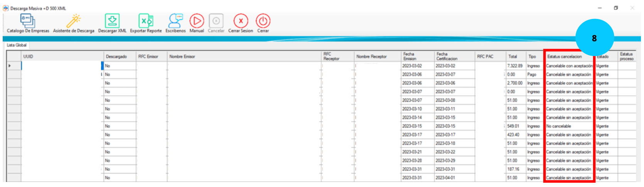Select the Lista Global tab

click(17, 45)
